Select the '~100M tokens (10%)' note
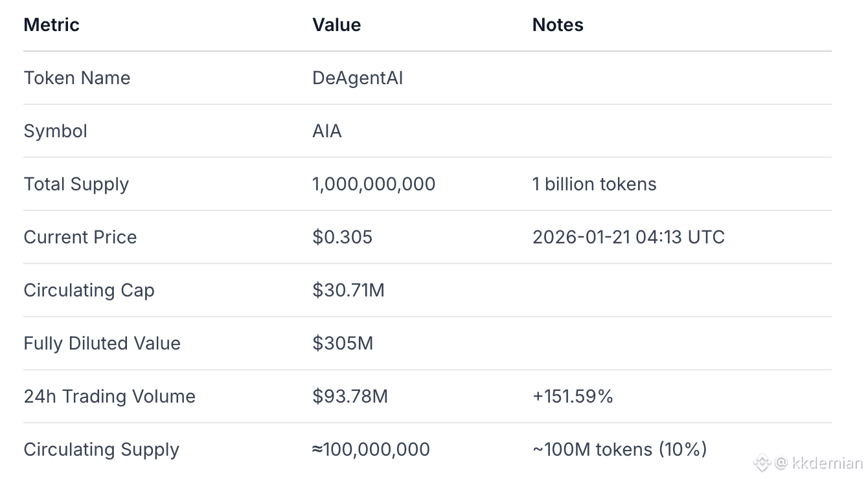 click(619, 450)
